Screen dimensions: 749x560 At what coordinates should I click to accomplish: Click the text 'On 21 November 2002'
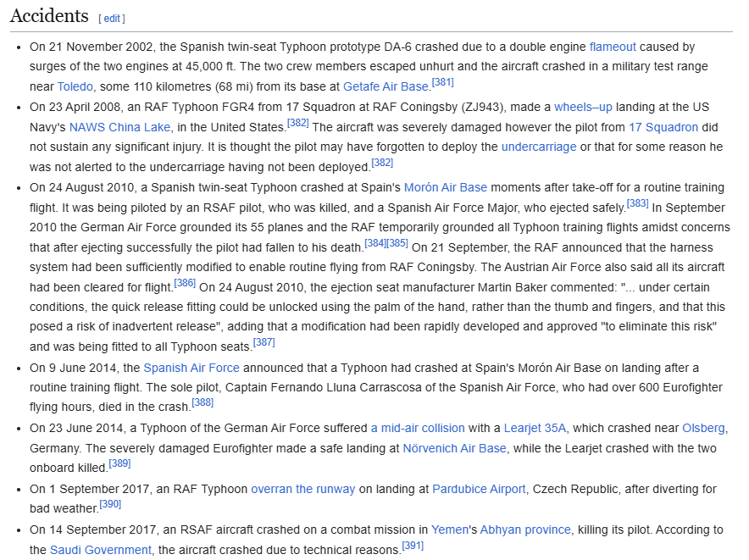point(91,47)
